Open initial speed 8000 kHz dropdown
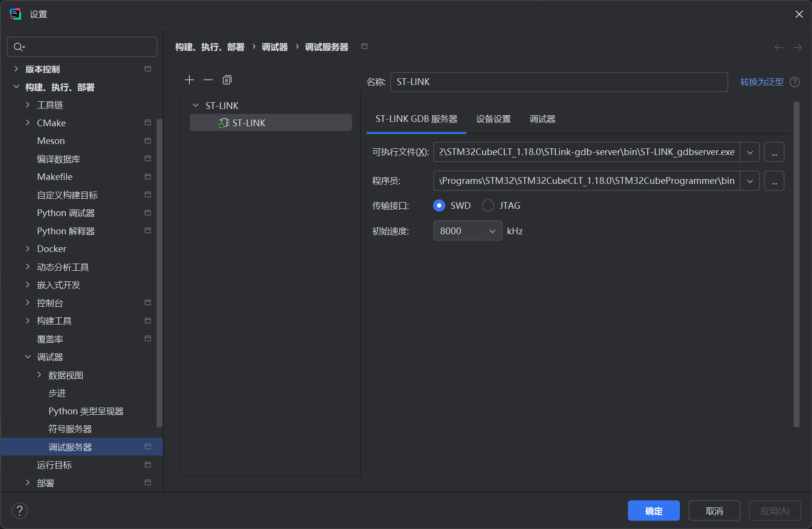The height and width of the screenshot is (529, 812). pos(468,231)
